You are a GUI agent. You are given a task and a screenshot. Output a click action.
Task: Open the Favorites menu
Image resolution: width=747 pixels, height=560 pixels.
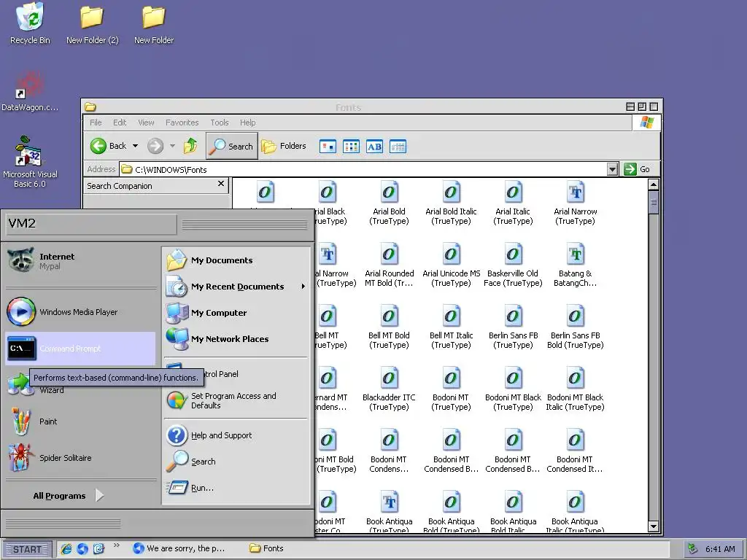182,122
